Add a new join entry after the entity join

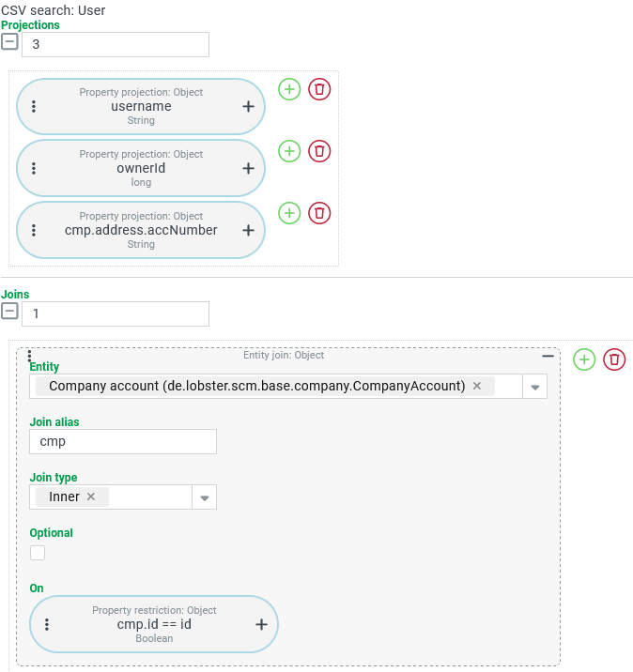point(584,359)
